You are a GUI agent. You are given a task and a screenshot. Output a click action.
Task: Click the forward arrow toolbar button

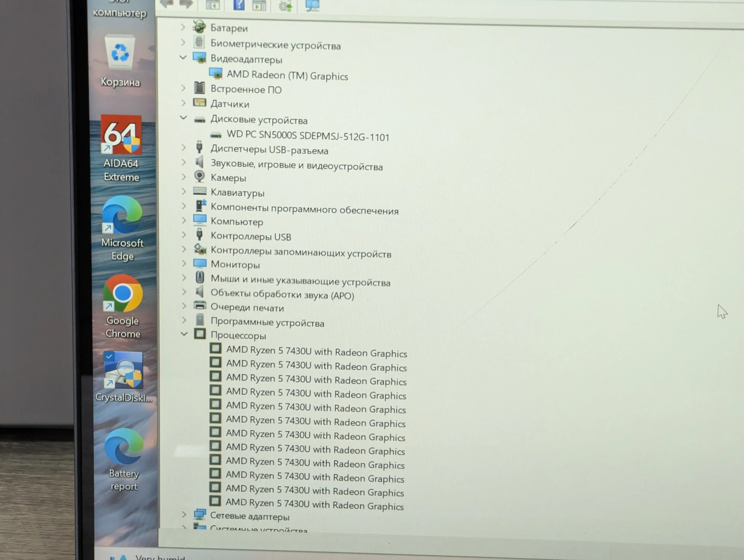[186, 4]
